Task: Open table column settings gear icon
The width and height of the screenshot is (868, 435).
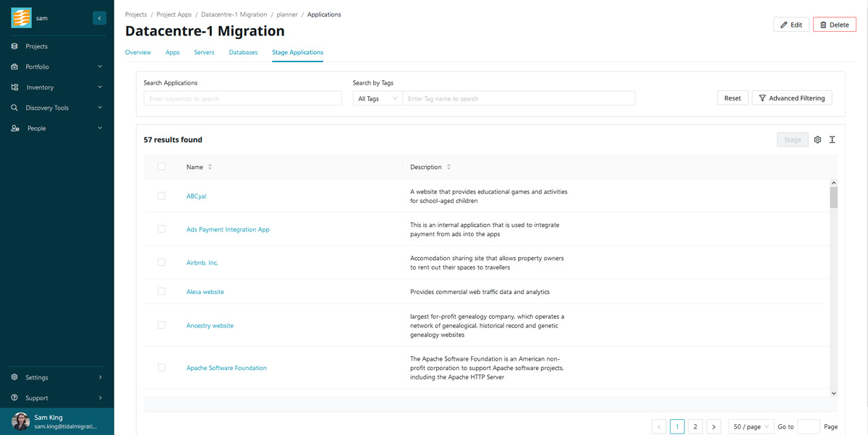Action: [817, 139]
